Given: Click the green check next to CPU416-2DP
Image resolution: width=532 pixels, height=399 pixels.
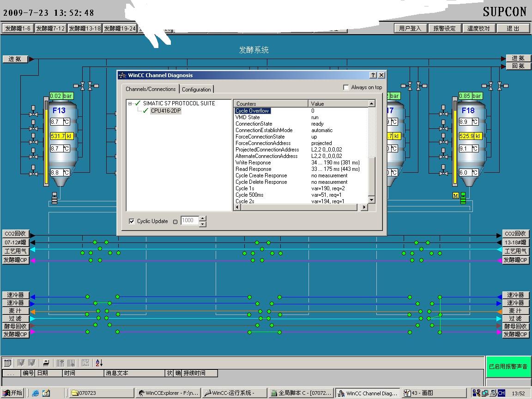Looking at the screenshot, I should coord(145,111).
